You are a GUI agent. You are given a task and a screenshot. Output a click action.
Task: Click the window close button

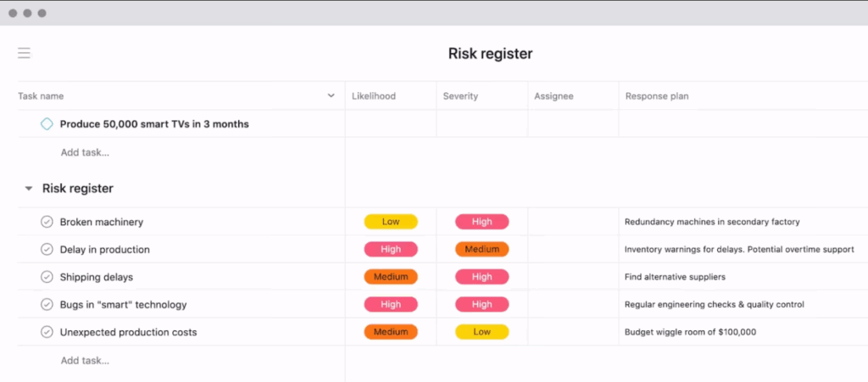tap(13, 13)
